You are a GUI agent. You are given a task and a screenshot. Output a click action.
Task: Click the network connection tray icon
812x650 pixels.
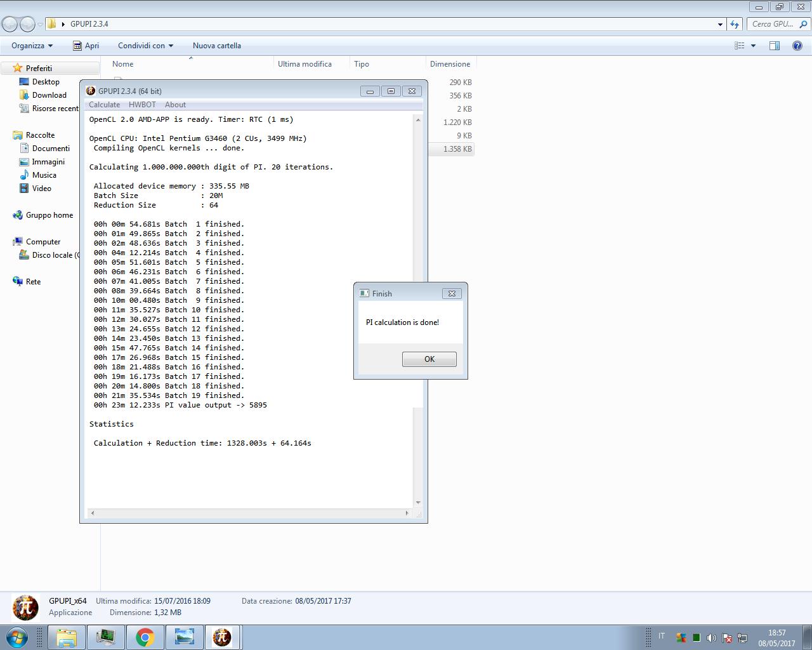[x=742, y=638]
